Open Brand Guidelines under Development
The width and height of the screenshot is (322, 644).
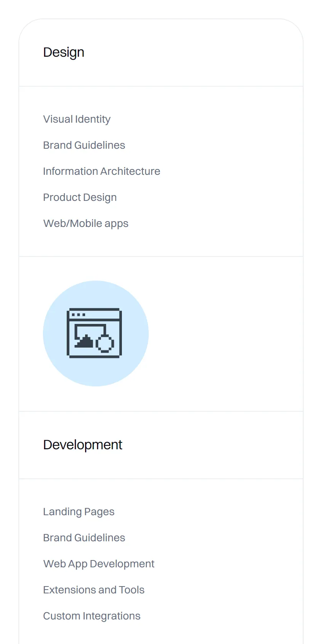(x=84, y=538)
